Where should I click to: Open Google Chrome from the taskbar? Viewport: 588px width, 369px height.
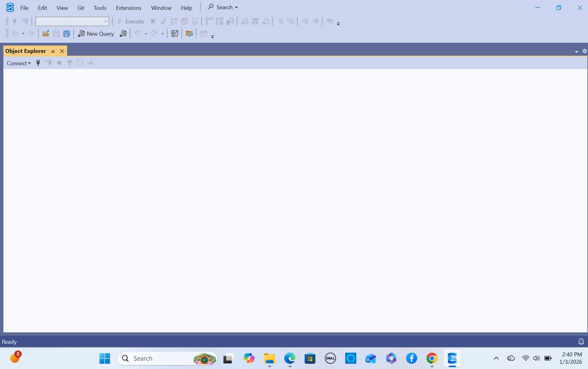[x=432, y=359]
